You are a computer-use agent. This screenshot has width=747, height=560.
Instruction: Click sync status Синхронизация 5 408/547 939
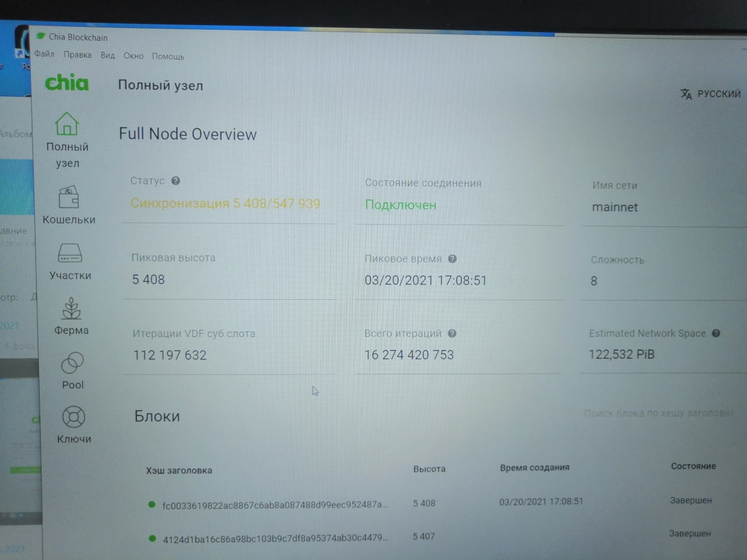(x=225, y=204)
